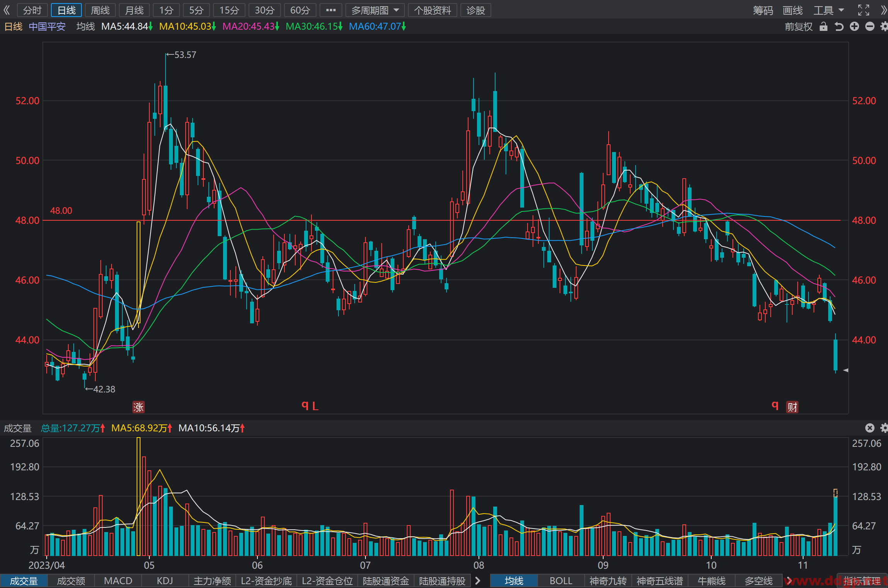The image size is (888, 588).
Task: Zoom out with the minus circle icon
Action: (870, 26)
